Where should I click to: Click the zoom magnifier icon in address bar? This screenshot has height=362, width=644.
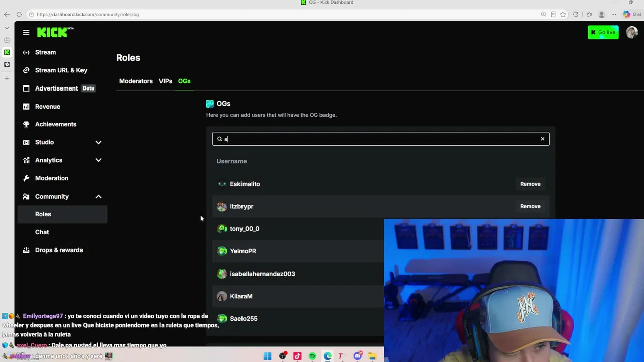(x=543, y=14)
